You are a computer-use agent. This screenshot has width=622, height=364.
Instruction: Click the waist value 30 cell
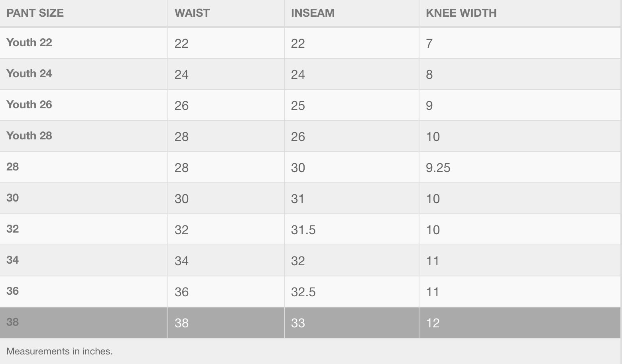point(182,199)
